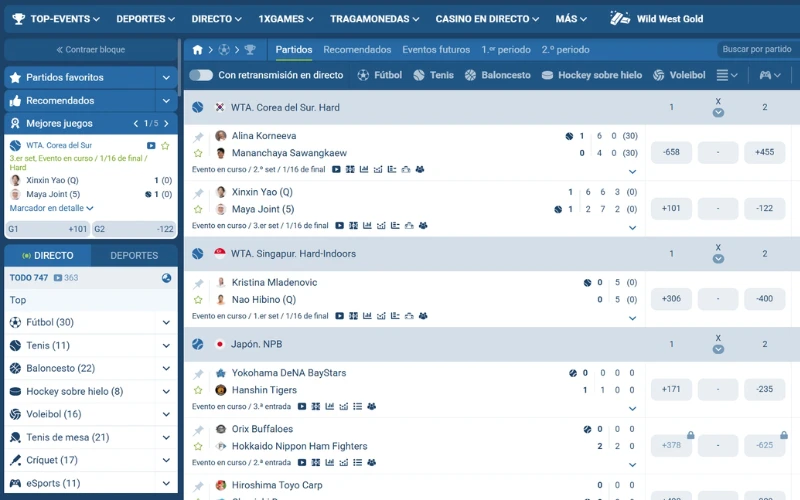Favorite the Buffaloes vs Ham Fighters star

tap(198, 446)
